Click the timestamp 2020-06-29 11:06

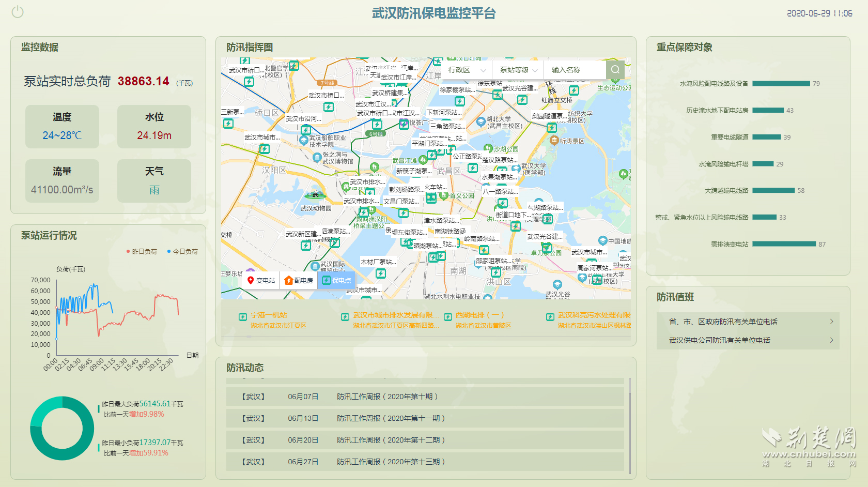tap(819, 13)
